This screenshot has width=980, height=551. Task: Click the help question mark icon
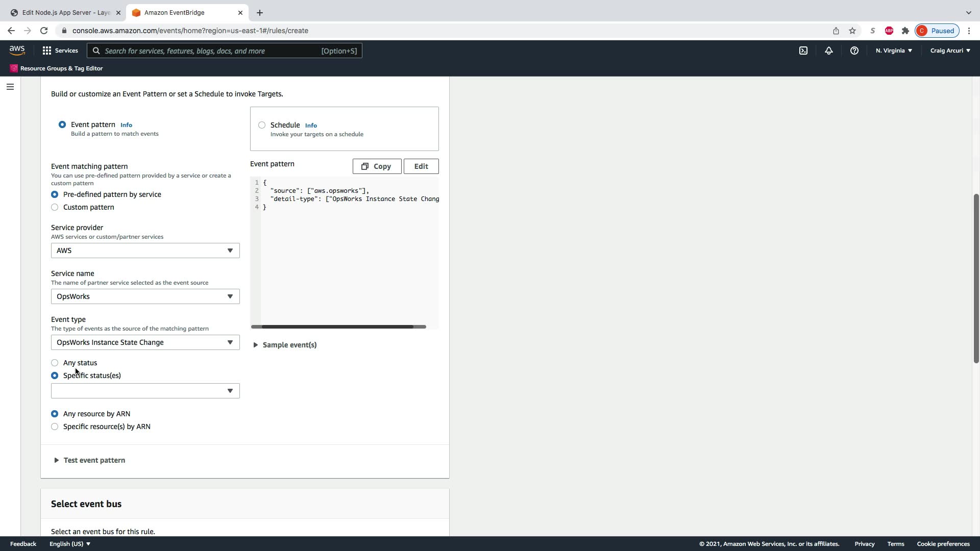pyautogui.click(x=854, y=51)
